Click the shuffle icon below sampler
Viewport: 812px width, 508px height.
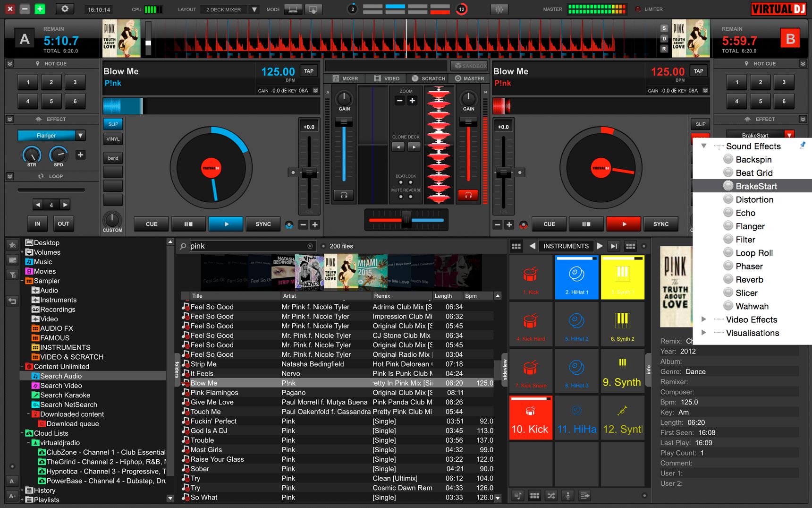(551, 495)
